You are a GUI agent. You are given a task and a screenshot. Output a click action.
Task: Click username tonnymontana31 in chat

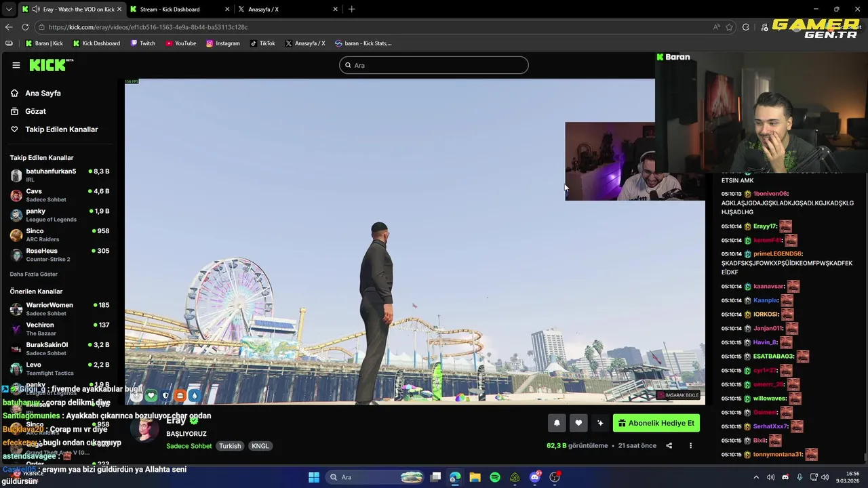[778, 455]
